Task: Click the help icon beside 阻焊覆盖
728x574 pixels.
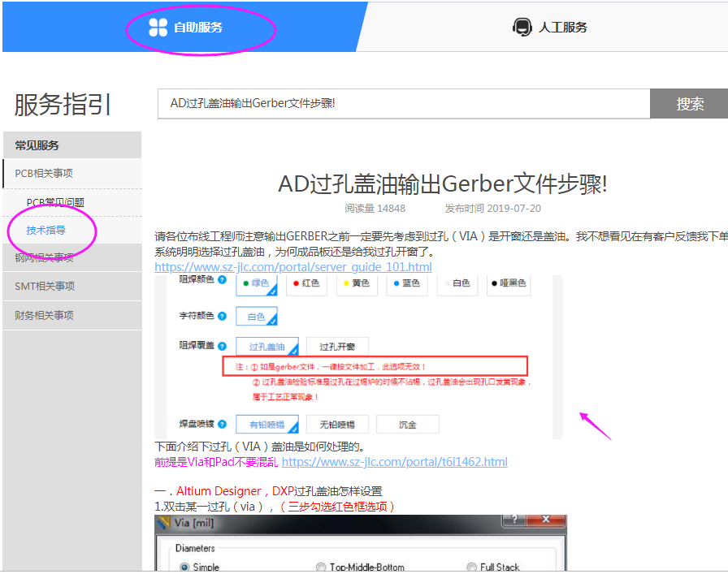Action: pos(222,347)
